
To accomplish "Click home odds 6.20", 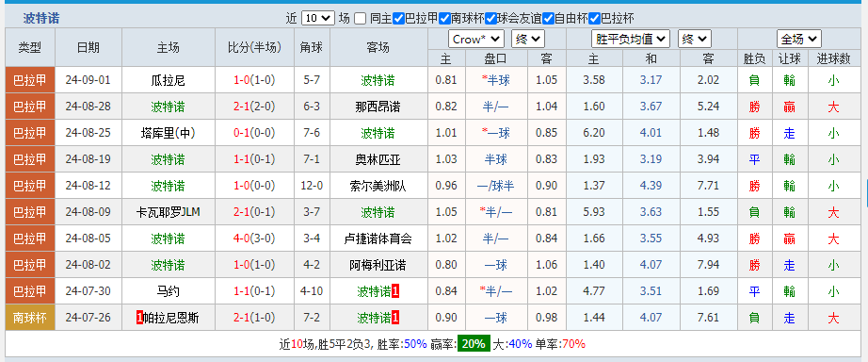I will [x=594, y=133].
